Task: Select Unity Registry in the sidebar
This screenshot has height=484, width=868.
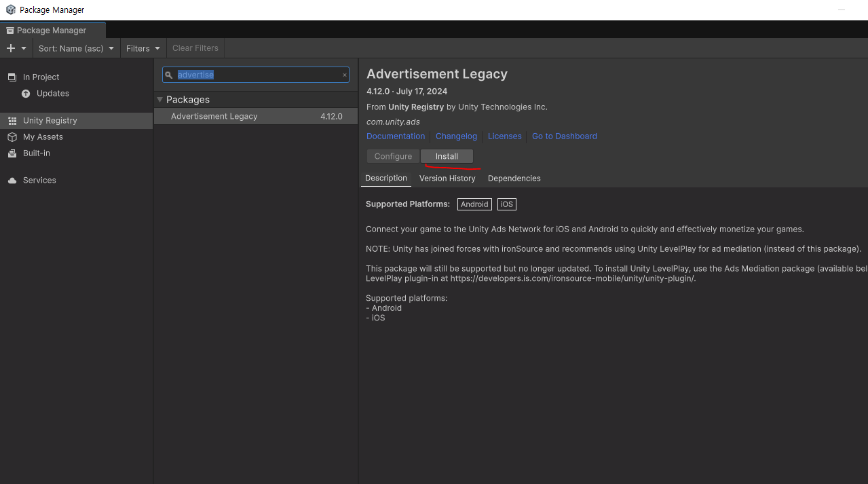Action: click(x=76, y=120)
